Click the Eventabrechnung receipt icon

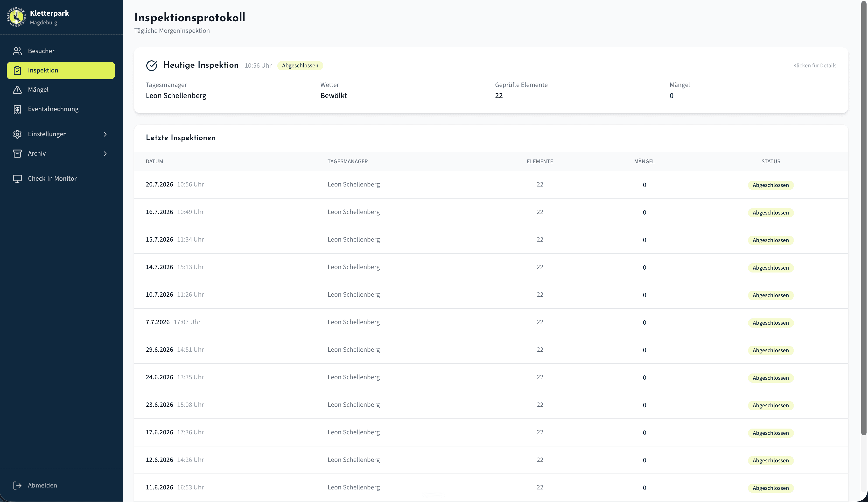[17, 109]
